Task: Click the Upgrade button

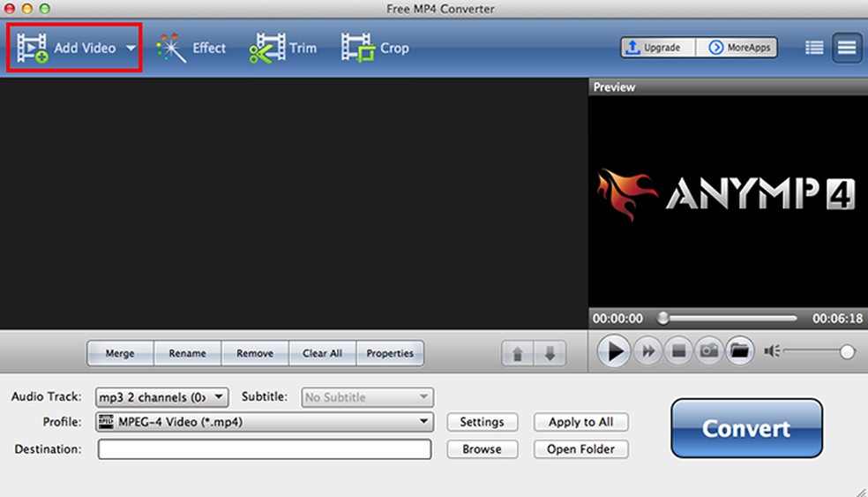Action: pos(657,48)
